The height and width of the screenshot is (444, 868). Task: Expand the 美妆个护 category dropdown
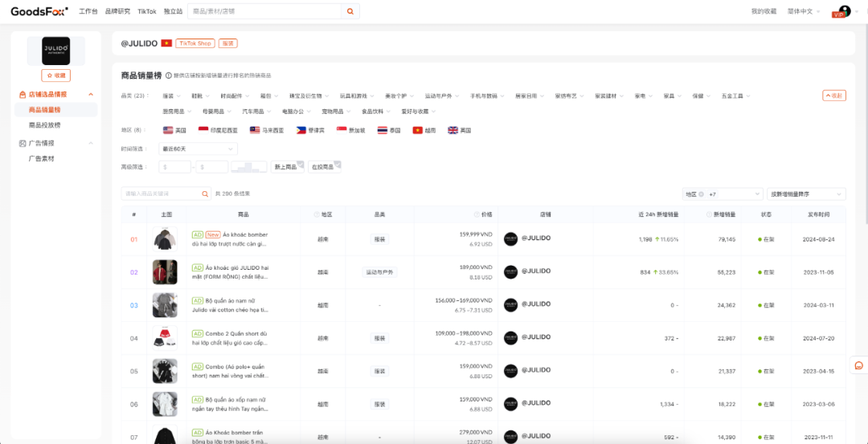(x=399, y=96)
